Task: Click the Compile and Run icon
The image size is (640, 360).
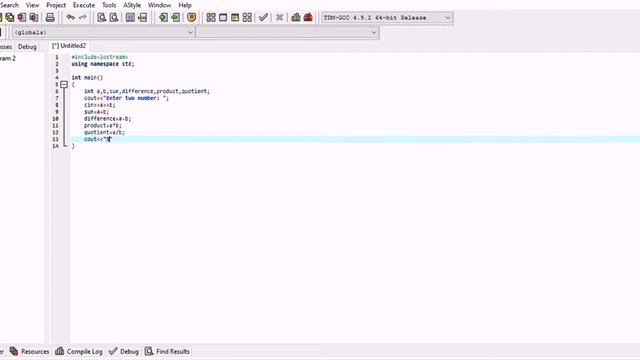Action: 235,18
